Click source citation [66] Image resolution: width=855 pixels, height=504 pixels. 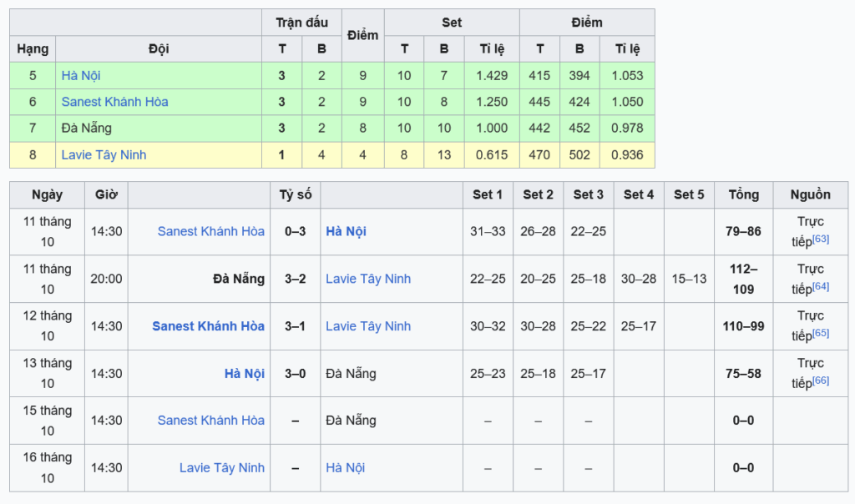coord(821,381)
